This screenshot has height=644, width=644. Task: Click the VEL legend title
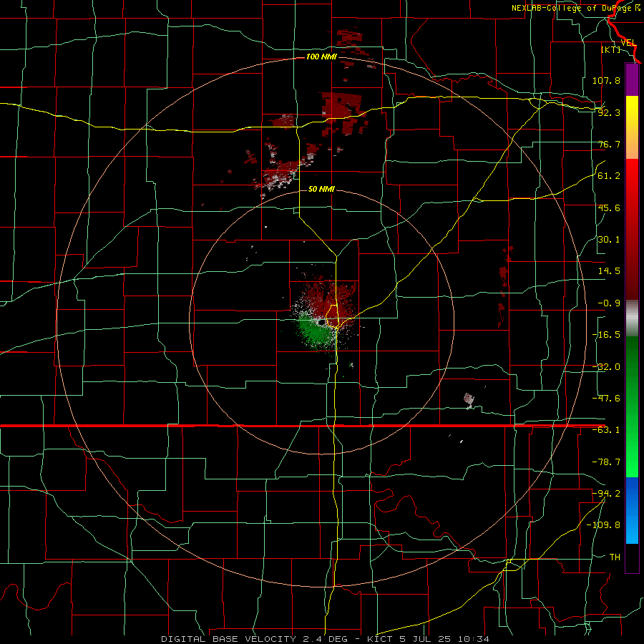[x=628, y=43]
